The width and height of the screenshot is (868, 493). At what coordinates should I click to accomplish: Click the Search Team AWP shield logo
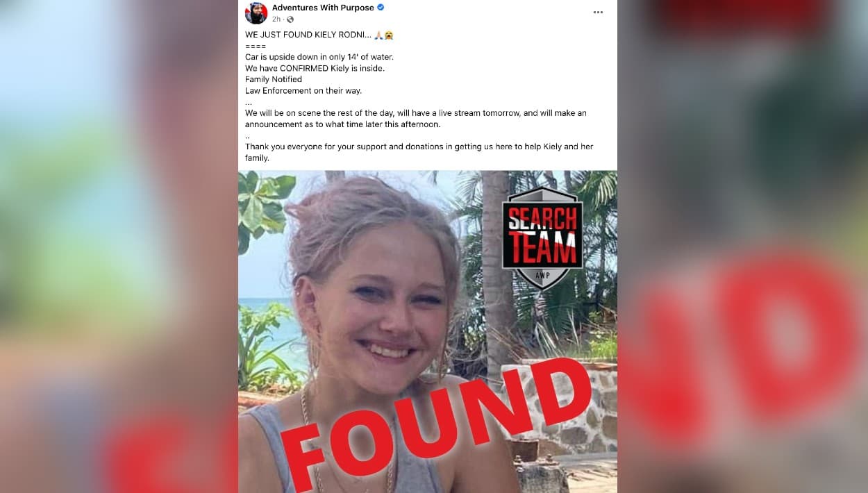(x=542, y=237)
